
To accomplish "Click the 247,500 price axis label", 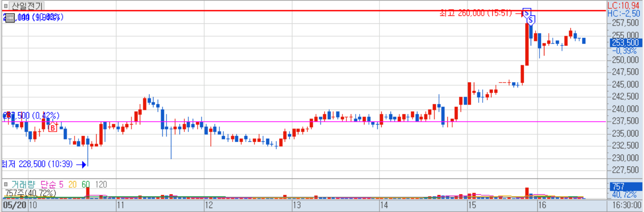I will point(626,72).
